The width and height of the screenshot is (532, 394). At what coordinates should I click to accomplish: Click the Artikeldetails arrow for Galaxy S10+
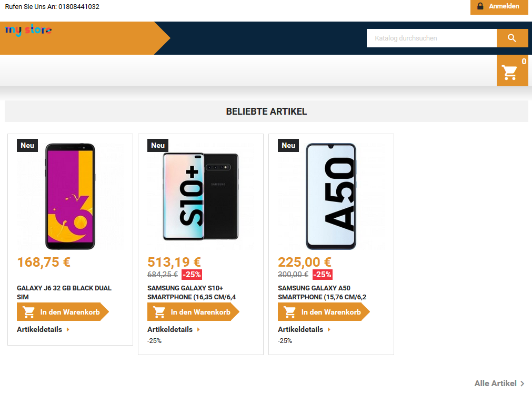pos(198,330)
